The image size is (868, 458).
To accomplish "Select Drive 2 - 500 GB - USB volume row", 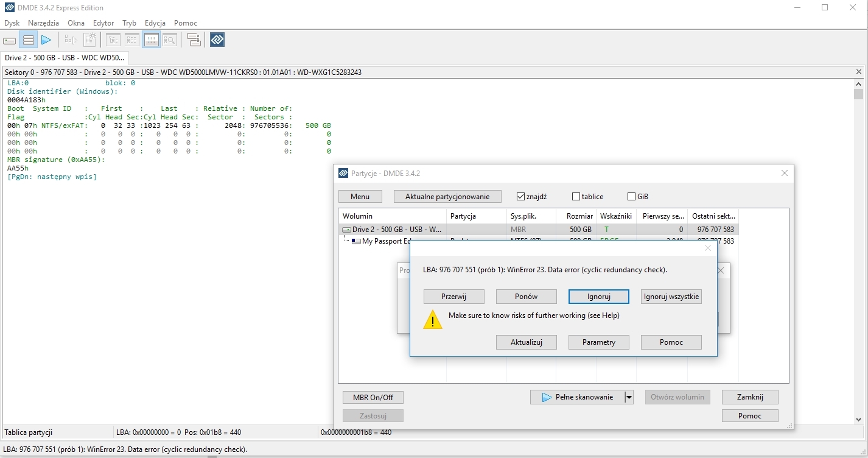I will [x=539, y=230].
